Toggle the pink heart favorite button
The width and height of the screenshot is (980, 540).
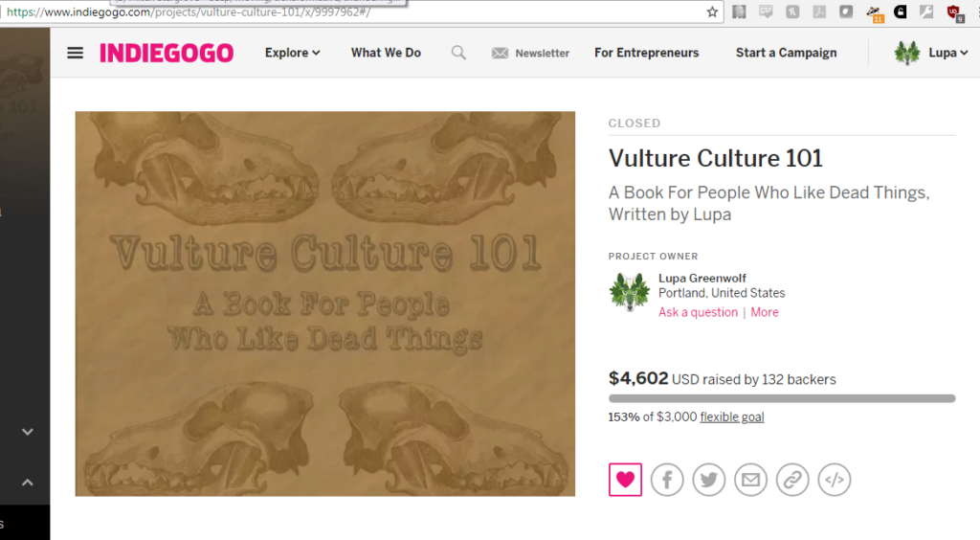pos(625,480)
